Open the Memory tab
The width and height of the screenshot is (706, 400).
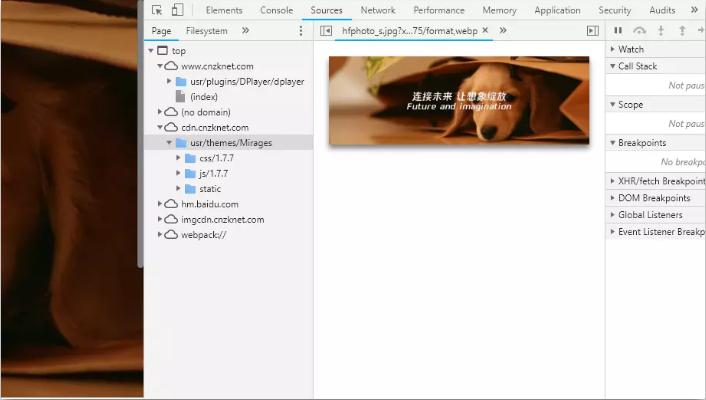pos(499,10)
